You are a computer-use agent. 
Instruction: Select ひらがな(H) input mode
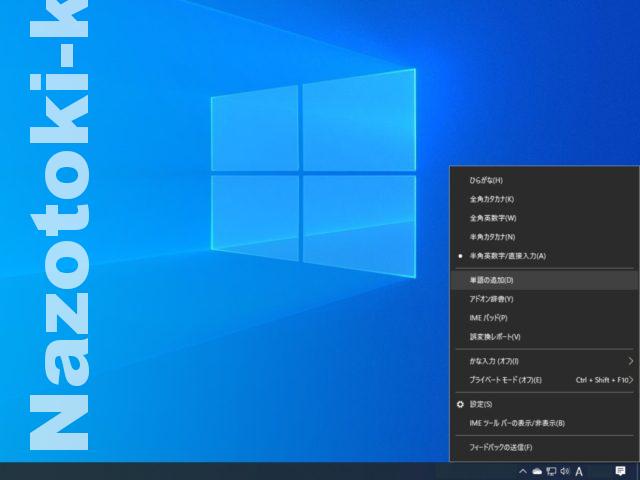click(x=486, y=180)
